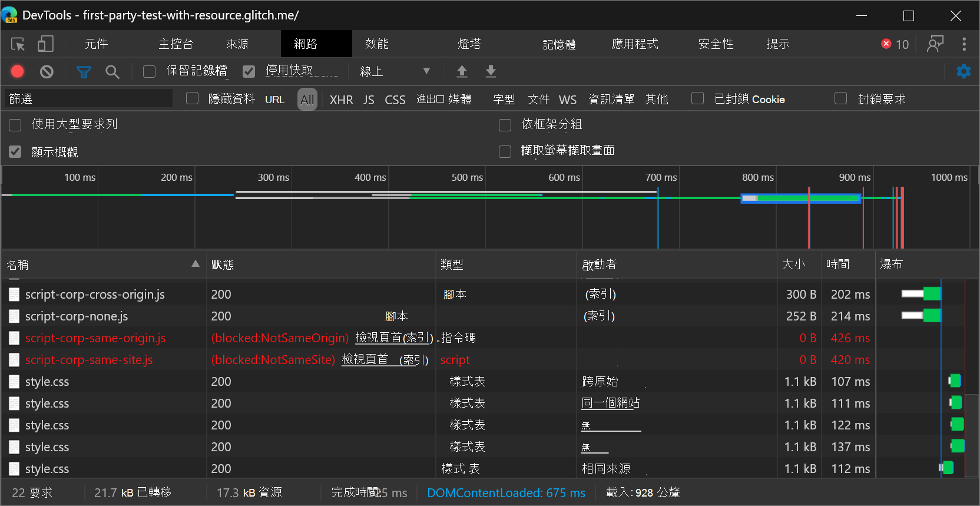Select the script-corp-same-origin.js request name
This screenshot has width=980, height=506.
pos(95,338)
